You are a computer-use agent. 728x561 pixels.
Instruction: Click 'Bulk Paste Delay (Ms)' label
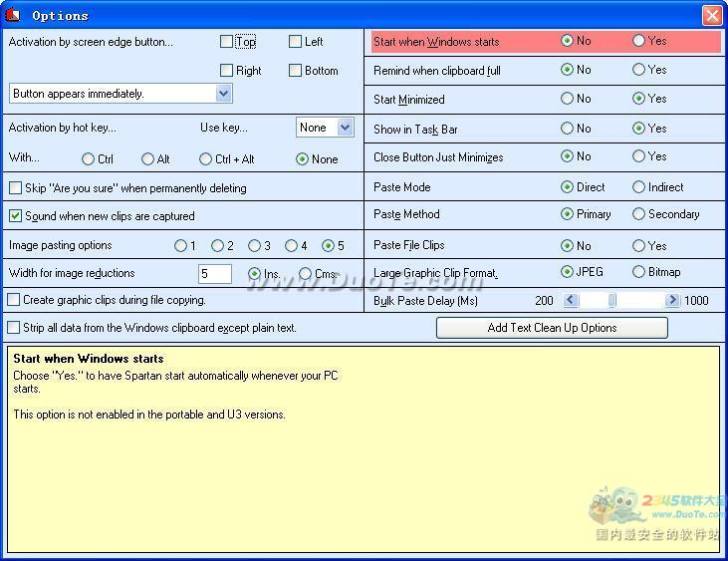426,301
